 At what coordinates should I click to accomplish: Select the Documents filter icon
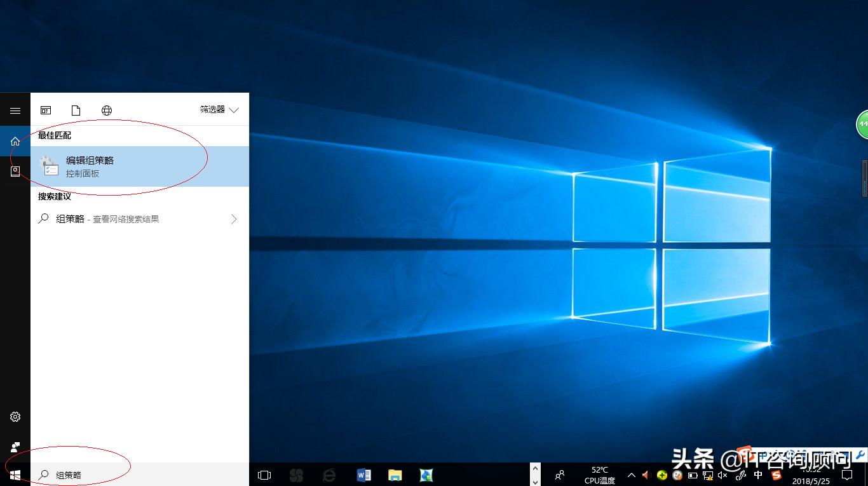pyautogui.click(x=76, y=109)
